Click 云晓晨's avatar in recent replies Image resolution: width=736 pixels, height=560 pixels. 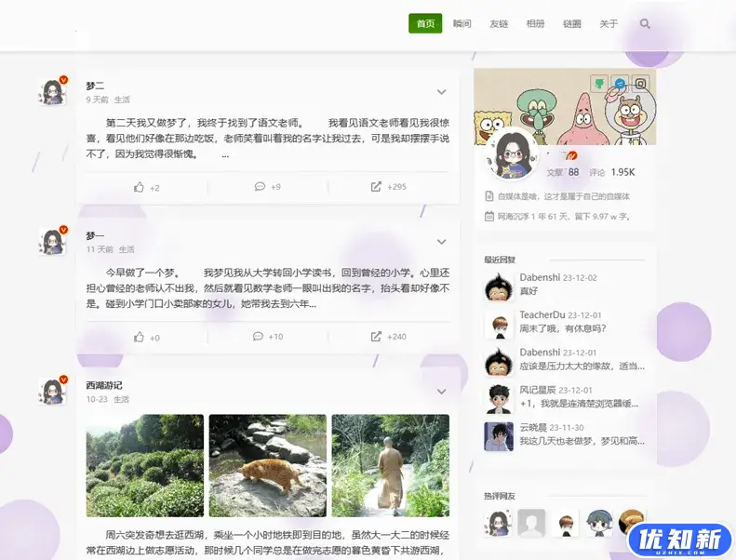click(499, 436)
